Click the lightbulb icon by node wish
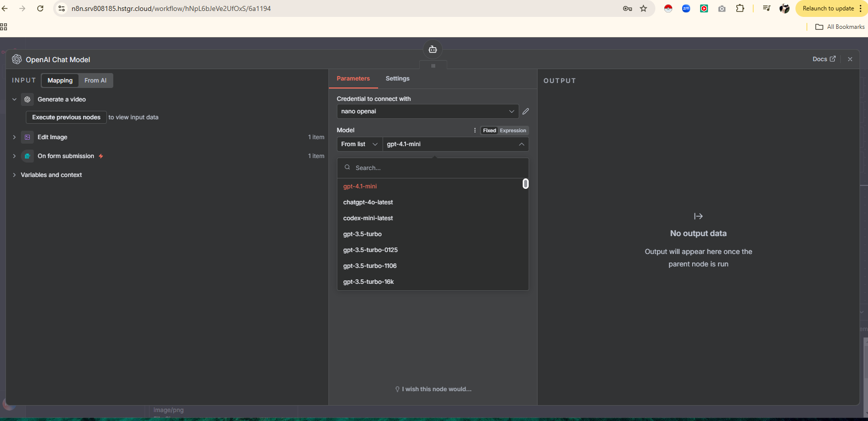 pos(397,389)
